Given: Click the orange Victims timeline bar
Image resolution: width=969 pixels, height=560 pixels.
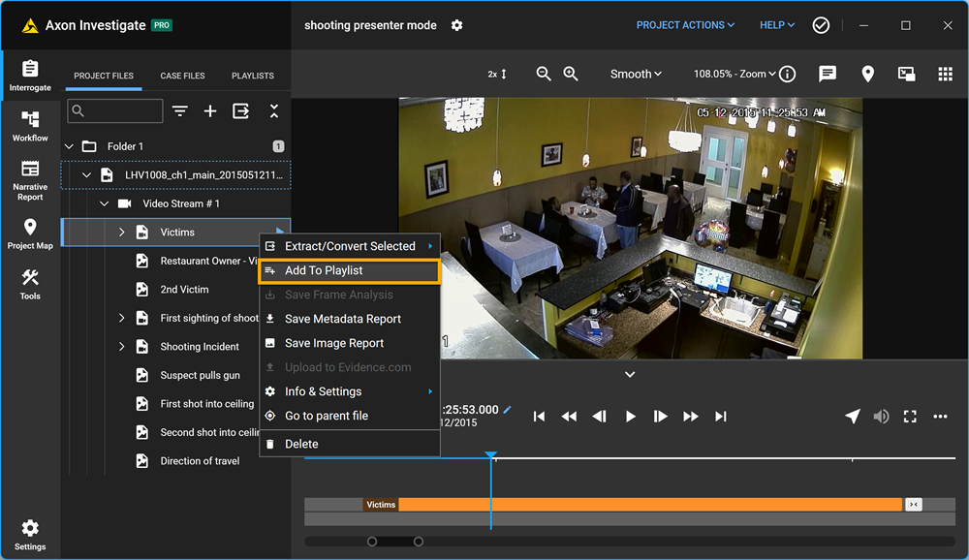Looking at the screenshot, I should click(649, 505).
